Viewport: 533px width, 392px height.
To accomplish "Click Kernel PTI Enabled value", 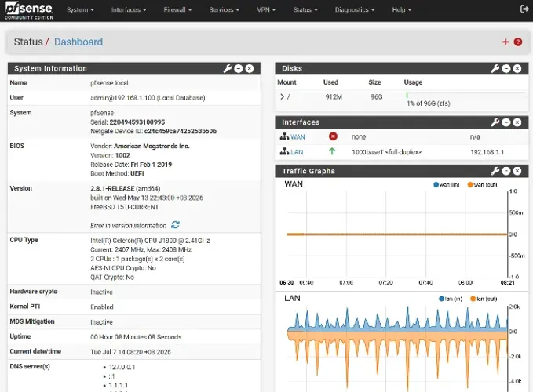I will coord(102,307).
